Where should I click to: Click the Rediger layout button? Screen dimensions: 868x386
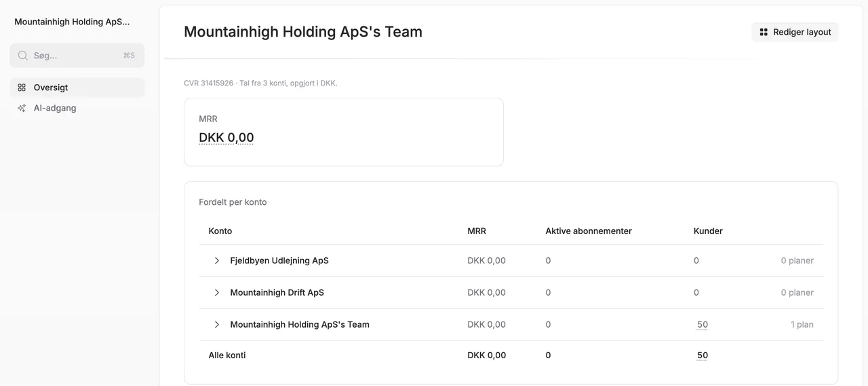tap(795, 32)
